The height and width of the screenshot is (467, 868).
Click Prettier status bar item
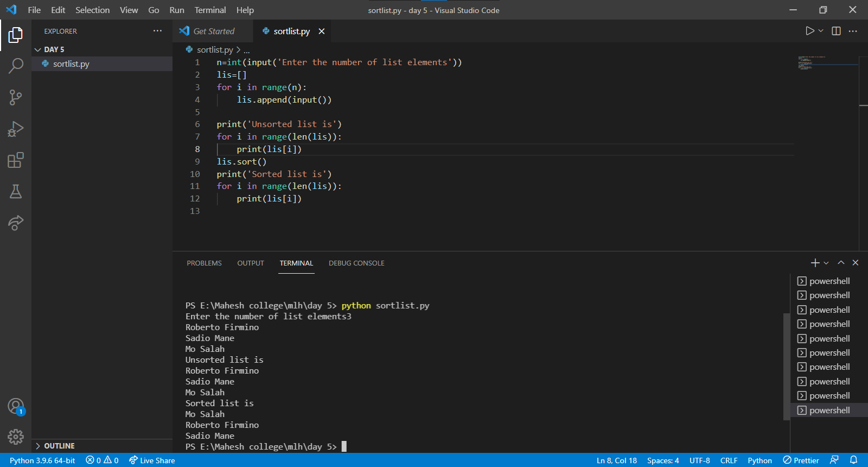pyautogui.click(x=801, y=460)
